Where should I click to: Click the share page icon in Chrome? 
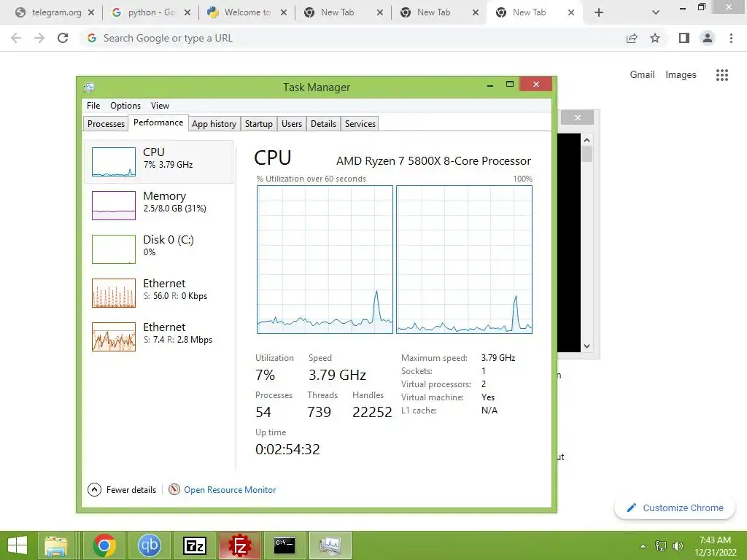point(632,38)
